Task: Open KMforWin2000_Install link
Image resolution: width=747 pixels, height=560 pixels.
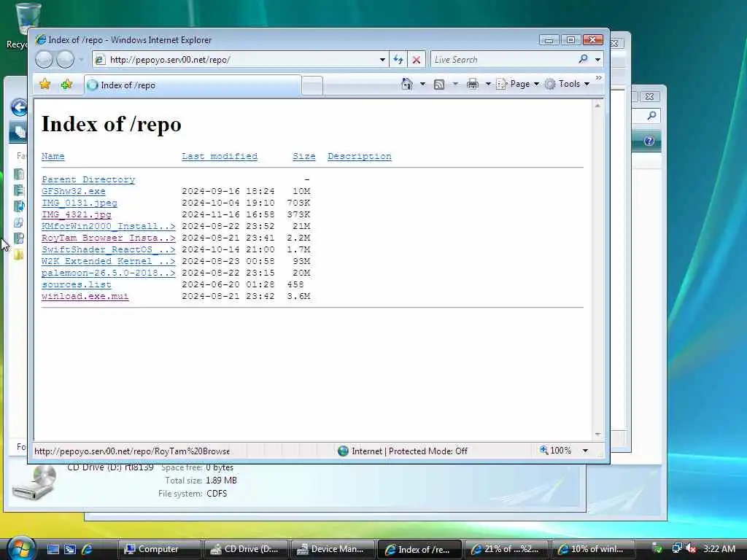Action: 108,226
